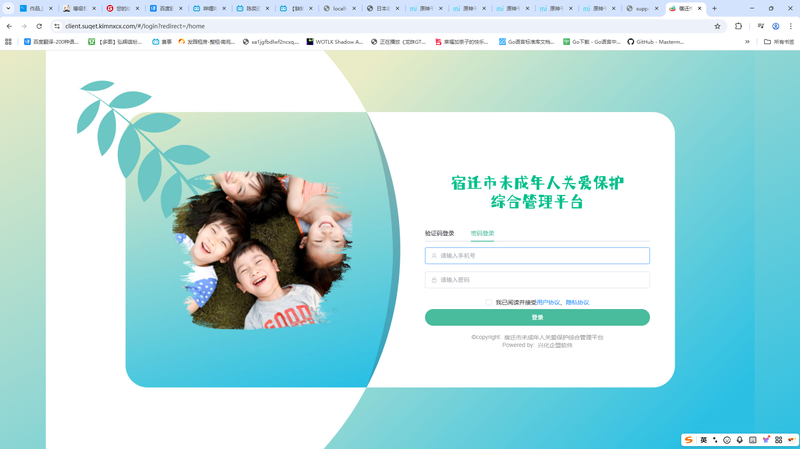The width and height of the screenshot is (800, 449).
Task: Focus the 请输入手机号 phone number field
Action: tap(537, 256)
